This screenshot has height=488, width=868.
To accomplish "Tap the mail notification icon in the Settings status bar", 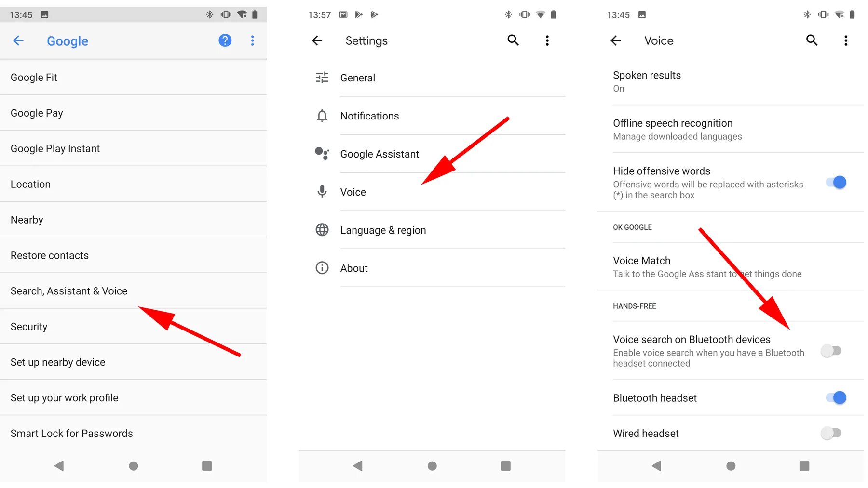I will (343, 14).
